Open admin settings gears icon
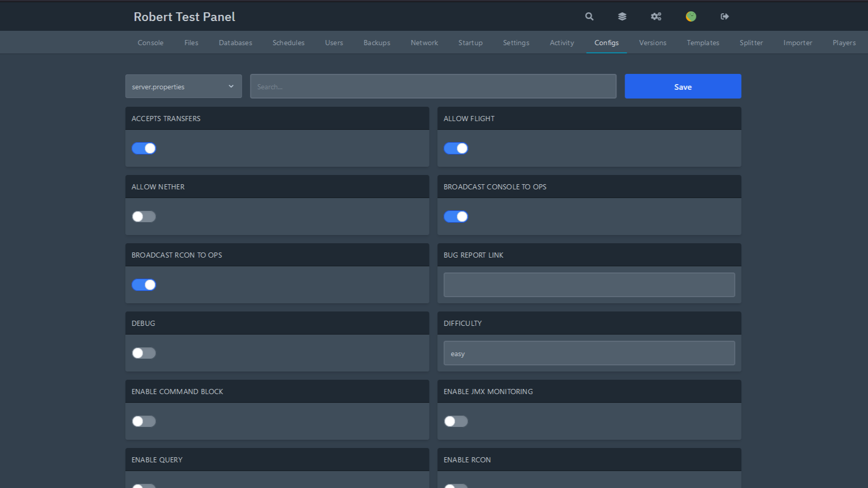This screenshot has height=488, width=868. click(656, 16)
